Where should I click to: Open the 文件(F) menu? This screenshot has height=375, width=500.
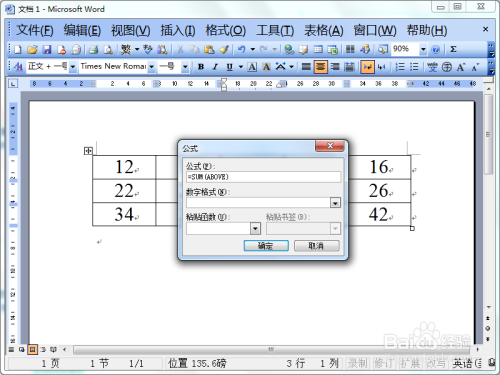35,30
